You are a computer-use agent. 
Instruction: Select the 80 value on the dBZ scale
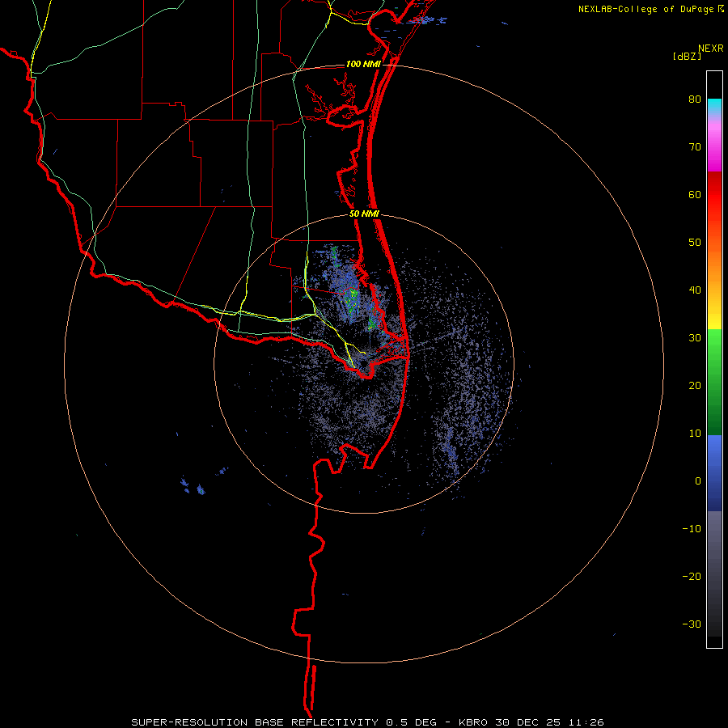pyautogui.click(x=695, y=99)
